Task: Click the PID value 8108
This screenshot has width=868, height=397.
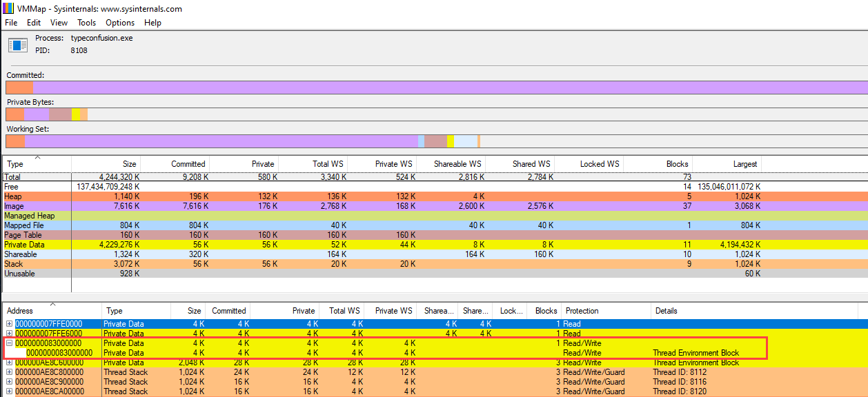Action: click(x=79, y=51)
